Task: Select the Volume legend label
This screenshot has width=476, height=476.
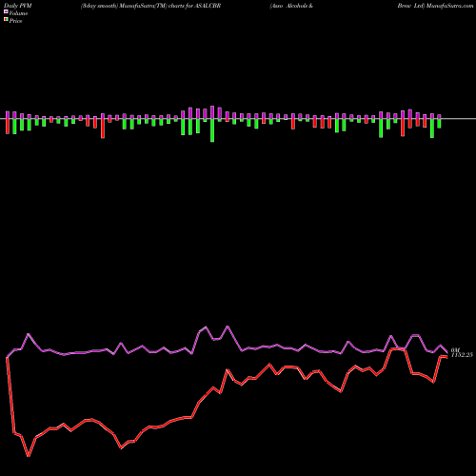Action: click(x=18, y=13)
